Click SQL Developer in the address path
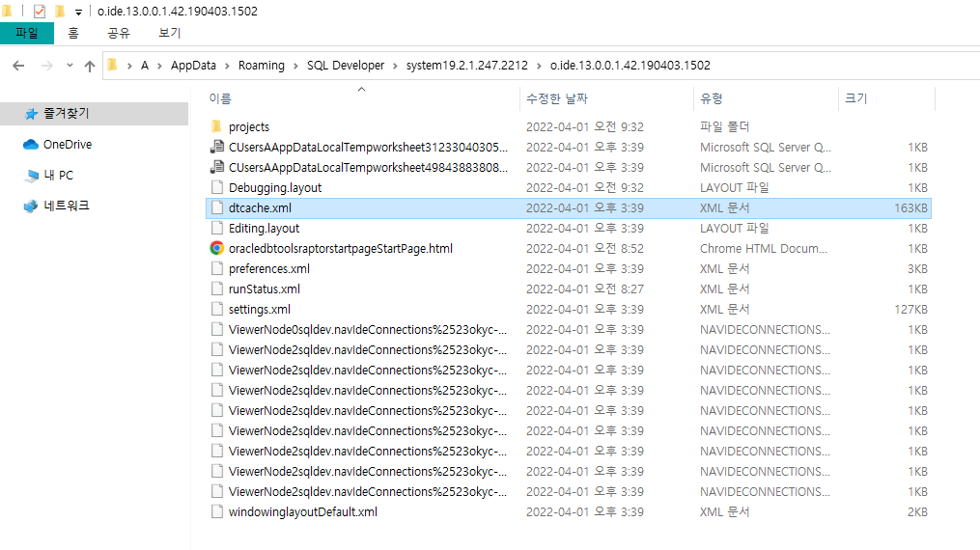This screenshot has width=980, height=550. click(x=346, y=66)
